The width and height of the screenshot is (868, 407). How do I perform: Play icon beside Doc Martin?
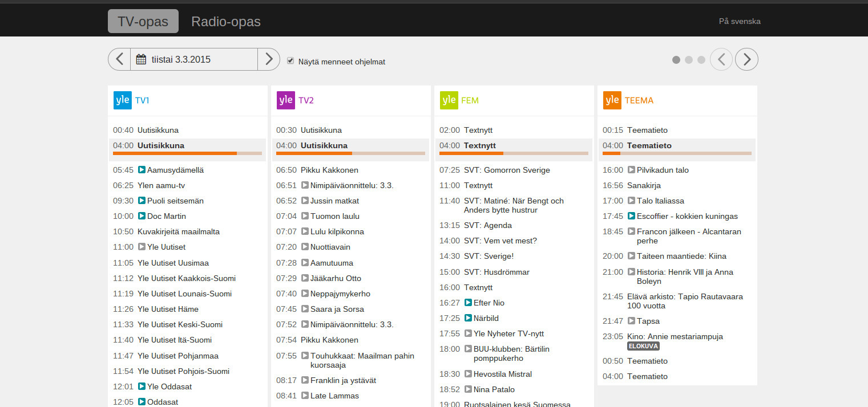[x=142, y=216]
